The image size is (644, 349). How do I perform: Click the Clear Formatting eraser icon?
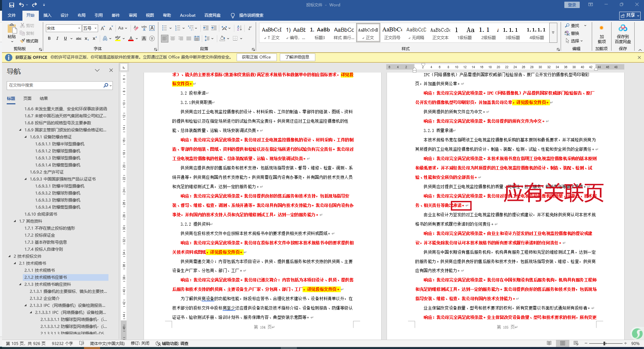(136, 28)
